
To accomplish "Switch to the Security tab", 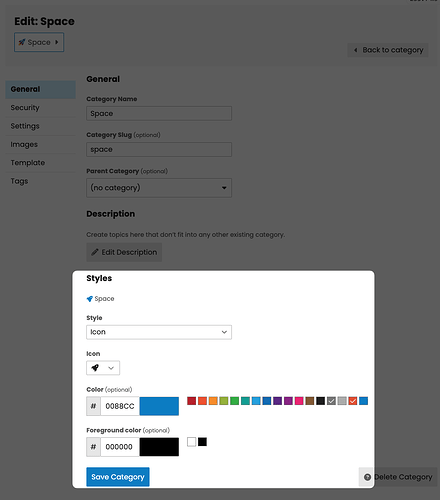I will pyautogui.click(x=40, y=108).
